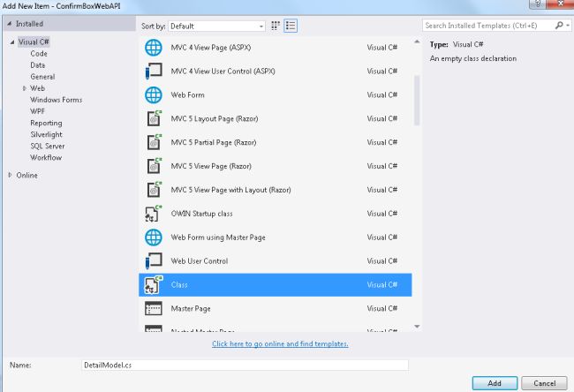The image size is (574, 392).
Task: Select the MVC 4 View Page (ASPX) template name
Action: tap(211, 48)
